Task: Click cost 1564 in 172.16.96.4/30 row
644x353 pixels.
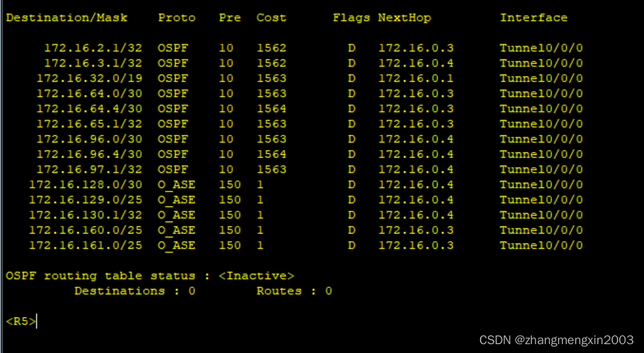Action: coord(272,154)
